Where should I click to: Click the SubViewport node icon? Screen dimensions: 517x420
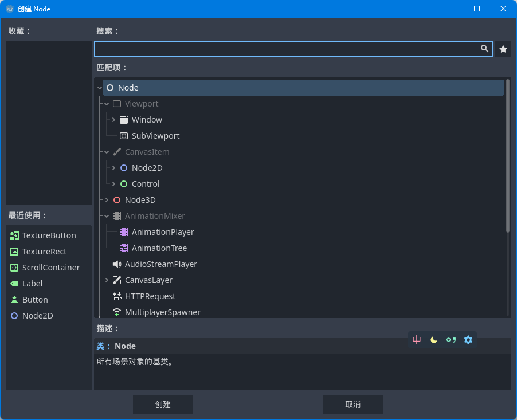tap(124, 136)
